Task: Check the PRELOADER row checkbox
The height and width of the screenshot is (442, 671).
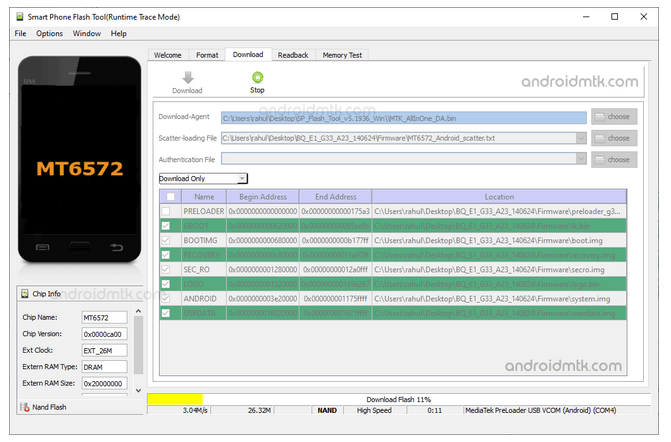Action: point(166,211)
